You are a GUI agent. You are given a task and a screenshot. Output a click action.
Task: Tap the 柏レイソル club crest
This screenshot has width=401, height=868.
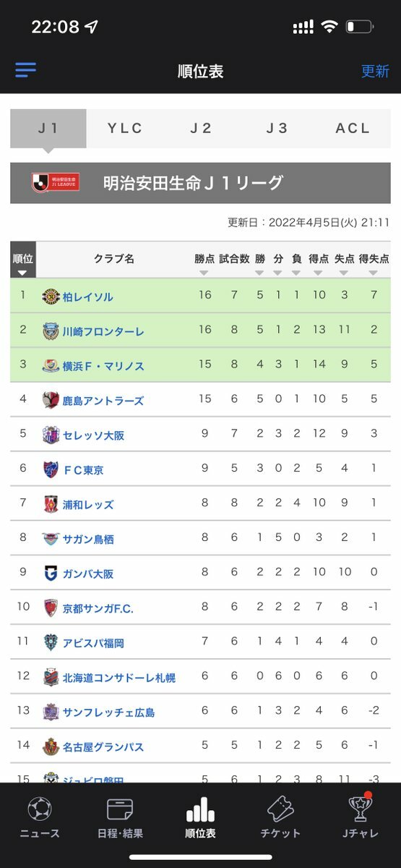(51, 296)
